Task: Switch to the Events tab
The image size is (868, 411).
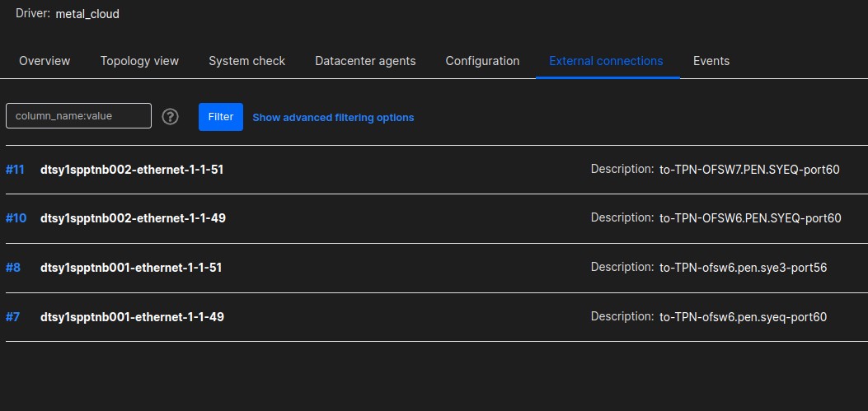Action: coord(711,61)
